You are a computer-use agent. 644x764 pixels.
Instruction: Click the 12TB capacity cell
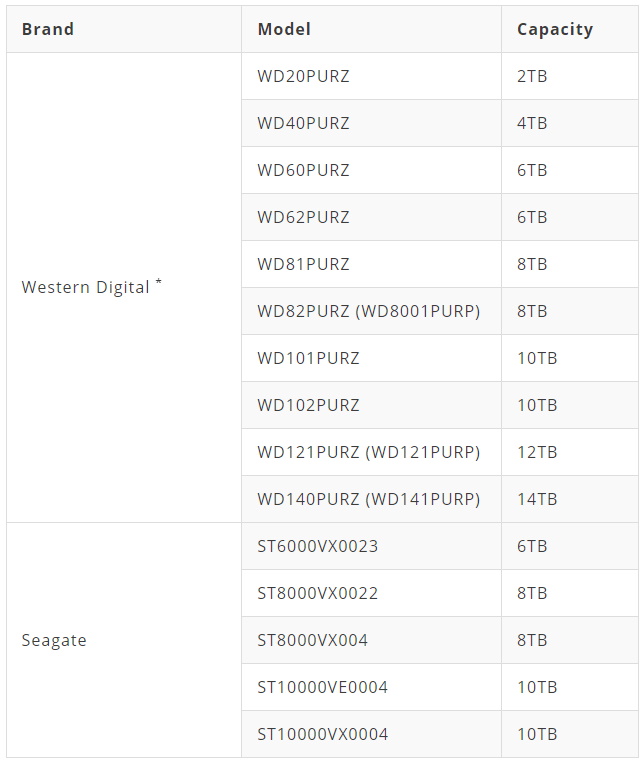click(x=570, y=452)
